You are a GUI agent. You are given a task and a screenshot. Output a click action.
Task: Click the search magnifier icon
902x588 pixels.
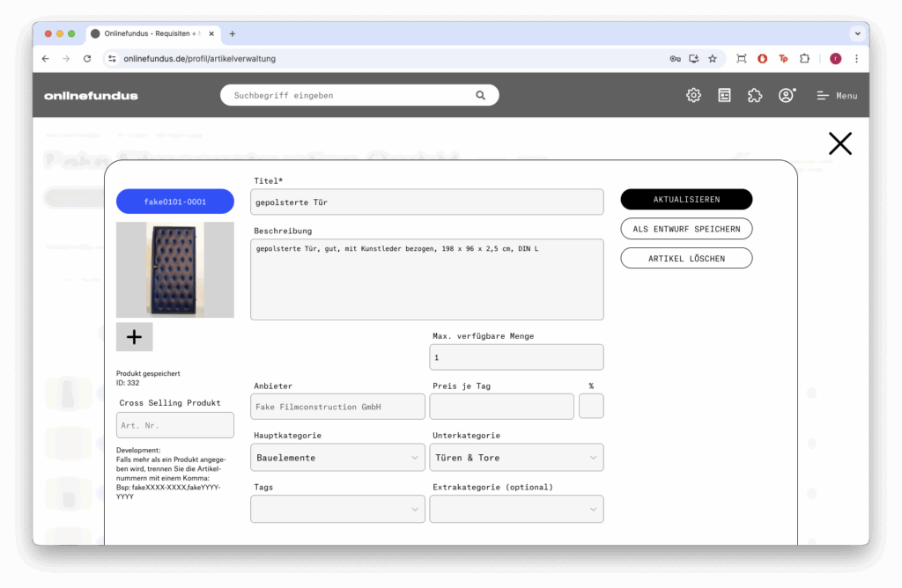click(480, 95)
